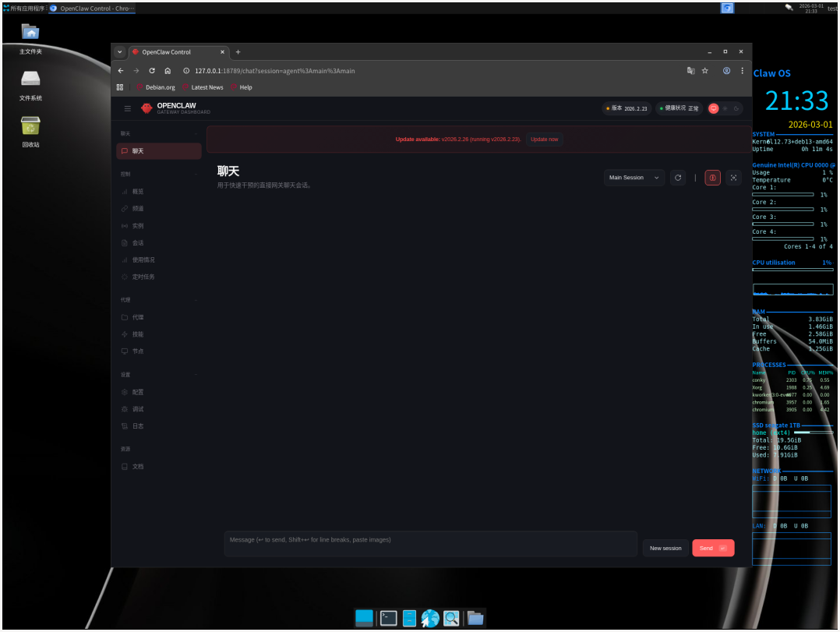
Task: Click the browser forward arrow
Action: [136, 71]
